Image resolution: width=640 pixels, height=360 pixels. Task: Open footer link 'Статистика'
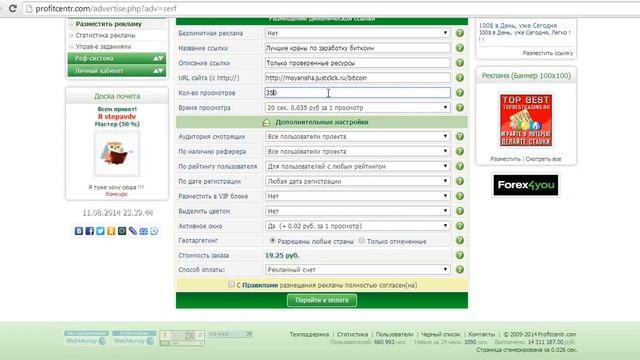click(352, 334)
